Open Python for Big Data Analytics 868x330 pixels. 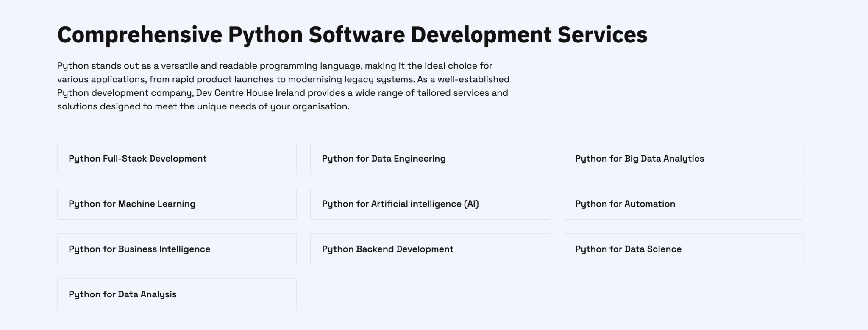(683, 159)
